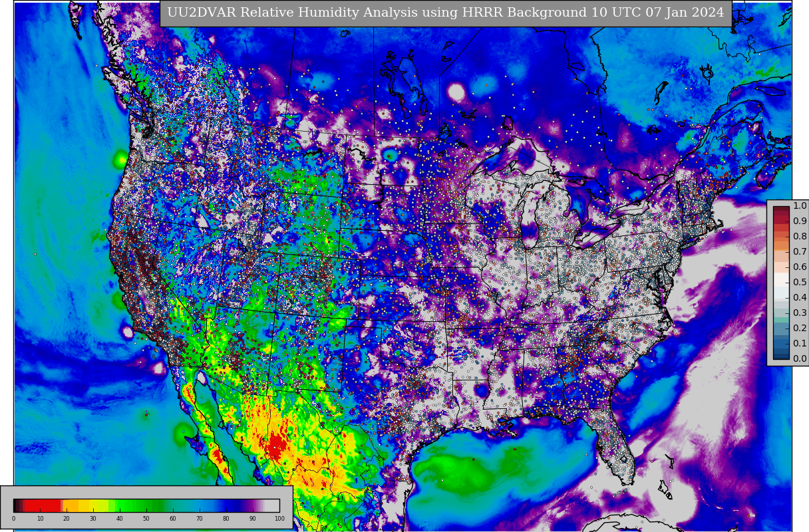Click the 30 tick label on humidity colorbar
Image resolution: width=809 pixels, height=532 pixels.
[x=93, y=519]
